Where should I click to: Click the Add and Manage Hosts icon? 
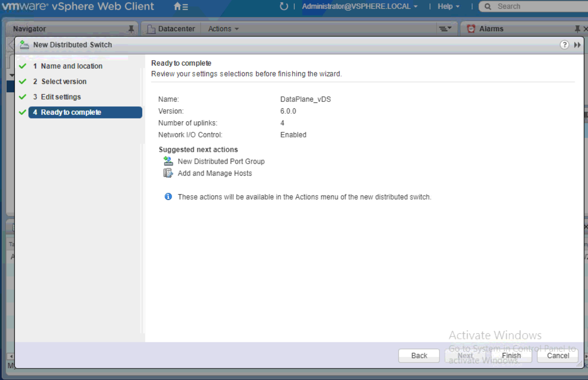coord(168,173)
